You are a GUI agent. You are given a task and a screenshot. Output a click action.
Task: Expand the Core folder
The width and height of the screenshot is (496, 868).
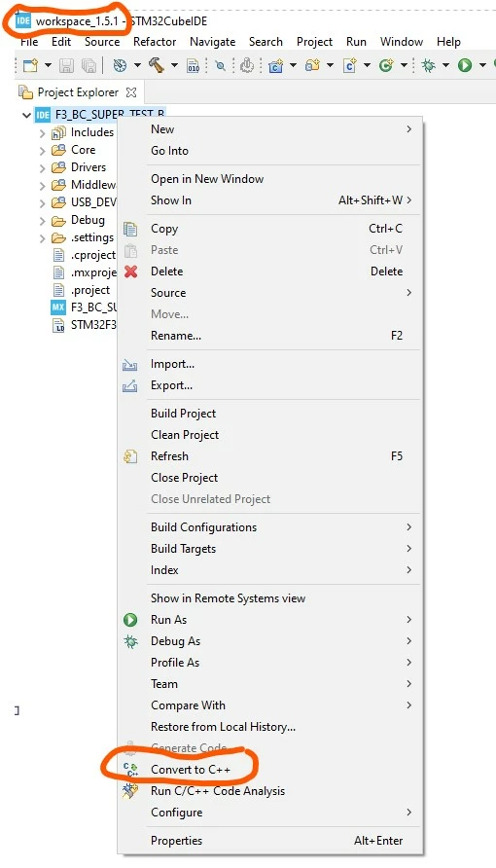point(43,150)
